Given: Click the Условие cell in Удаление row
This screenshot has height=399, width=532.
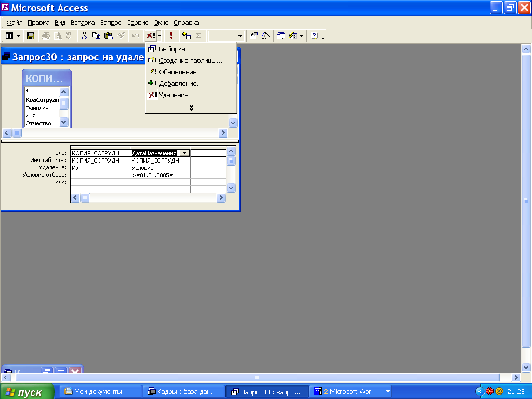Looking at the screenshot, I should coord(160,168).
